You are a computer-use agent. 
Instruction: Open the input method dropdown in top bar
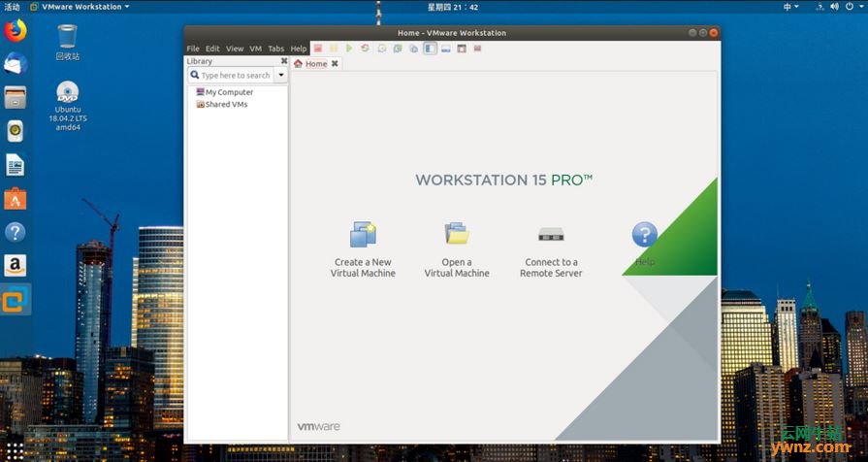coord(791,7)
